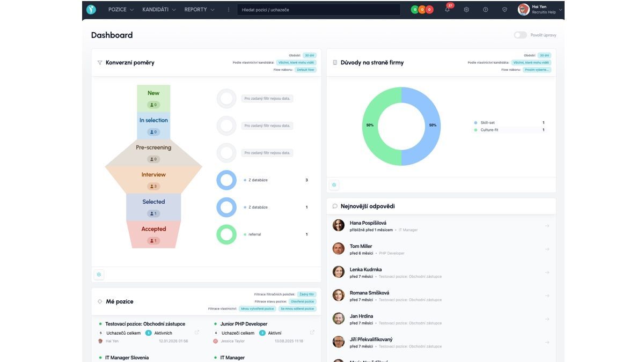
Task: Open the Otevřené pozice status filter
Action: (x=303, y=301)
